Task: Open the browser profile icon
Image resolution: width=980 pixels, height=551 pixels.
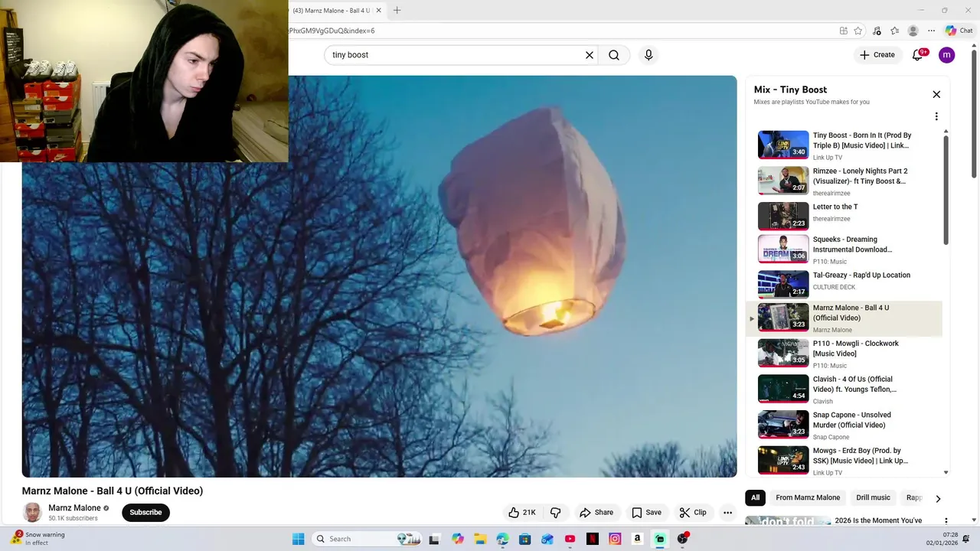Action: pyautogui.click(x=913, y=31)
